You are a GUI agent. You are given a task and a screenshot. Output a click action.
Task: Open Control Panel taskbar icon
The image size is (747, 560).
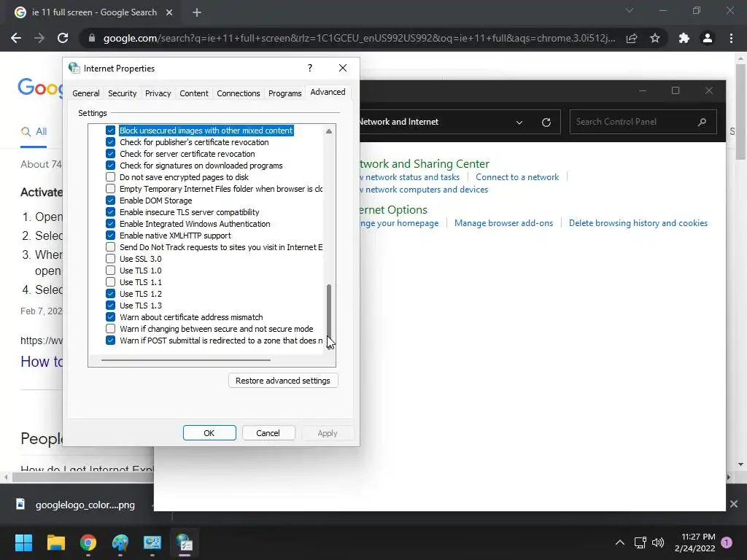point(152,542)
